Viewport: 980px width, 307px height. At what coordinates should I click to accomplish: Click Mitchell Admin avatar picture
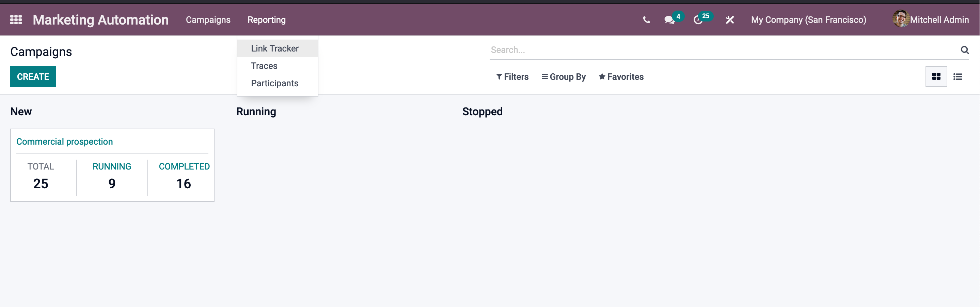900,19
